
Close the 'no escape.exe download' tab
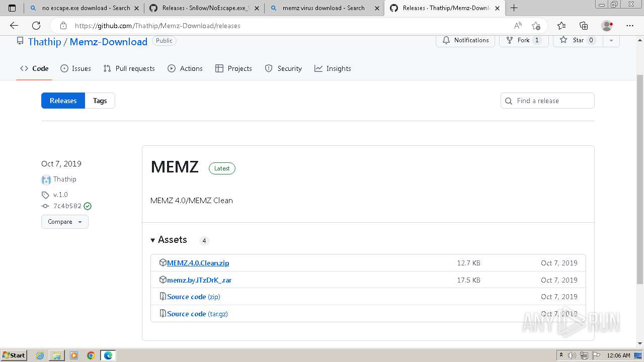[x=137, y=8]
